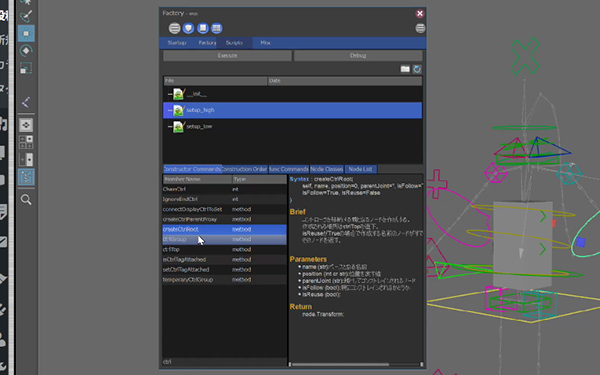Select the ctrlTop method row
The image size is (600, 375).
tap(225, 249)
